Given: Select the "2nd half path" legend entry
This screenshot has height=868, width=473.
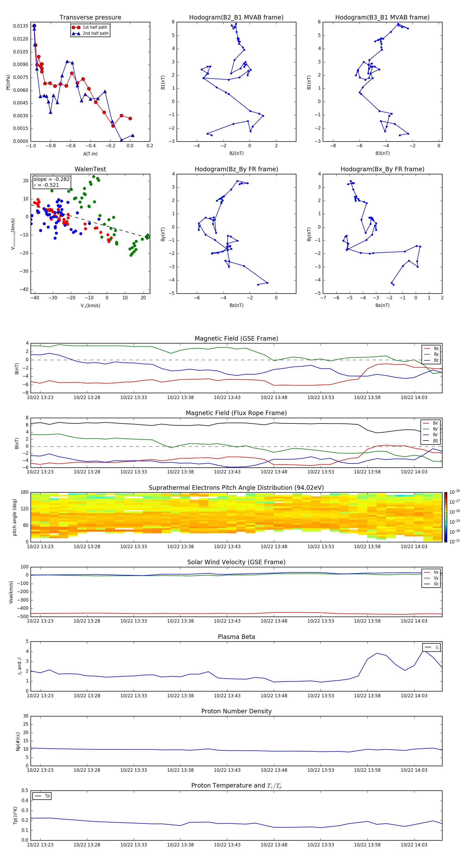Looking at the screenshot, I should [91, 33].
